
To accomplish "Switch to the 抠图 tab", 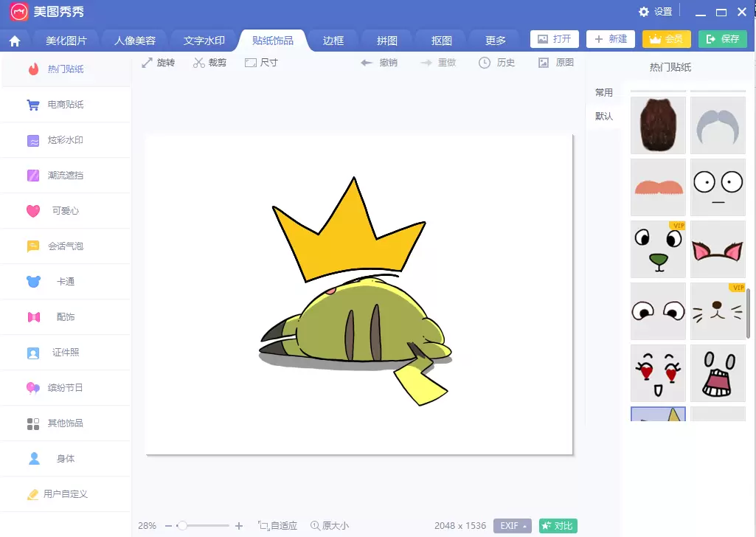I will coord(442,41).
